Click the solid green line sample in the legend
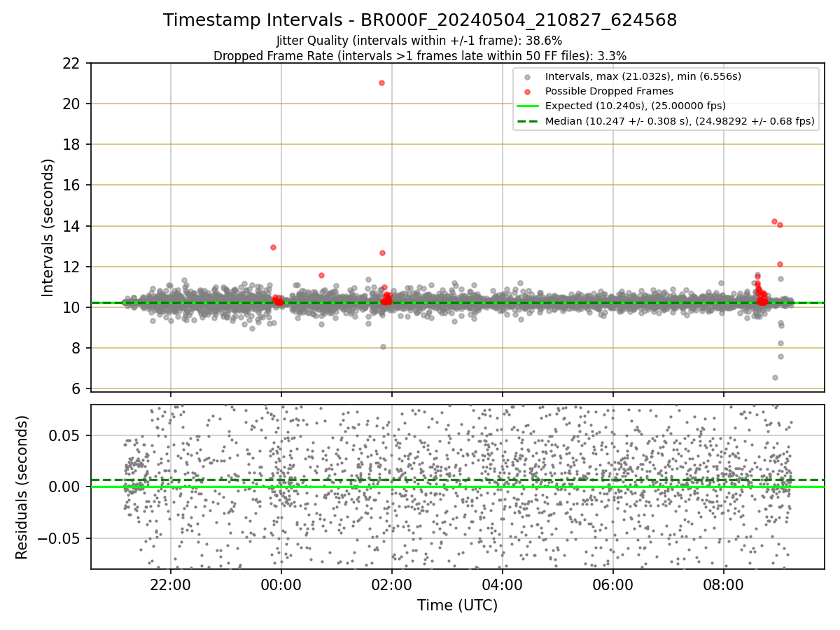840x630 pixels. [528, 106]
